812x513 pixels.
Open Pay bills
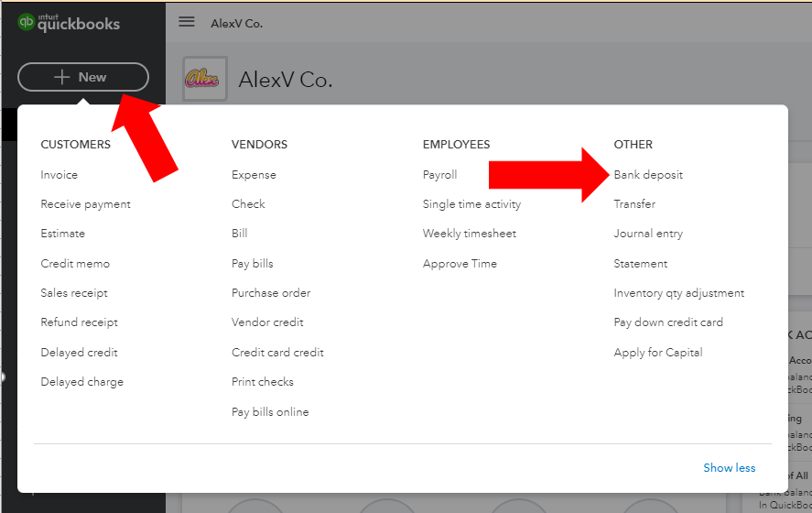[x=252, y=263]
